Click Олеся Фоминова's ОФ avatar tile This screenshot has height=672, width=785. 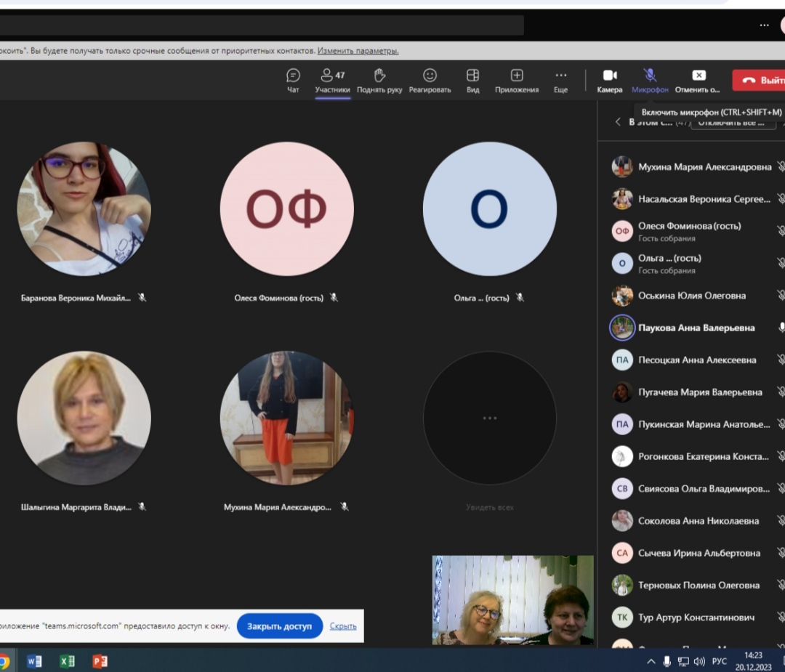point(286,209)
